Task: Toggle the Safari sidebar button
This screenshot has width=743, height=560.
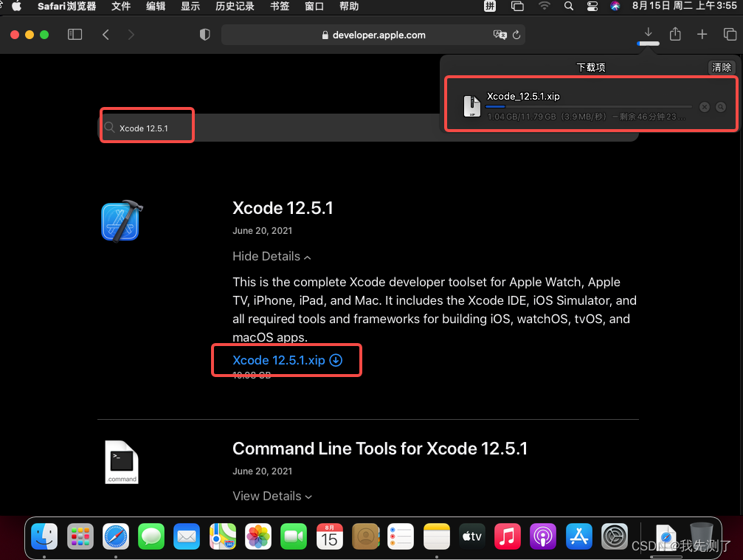Action: [75, 35]
